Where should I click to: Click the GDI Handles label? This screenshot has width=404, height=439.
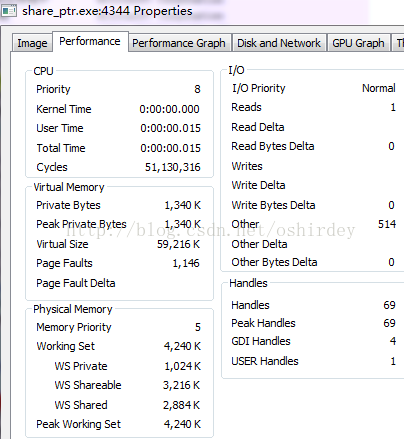coord(261,341)
